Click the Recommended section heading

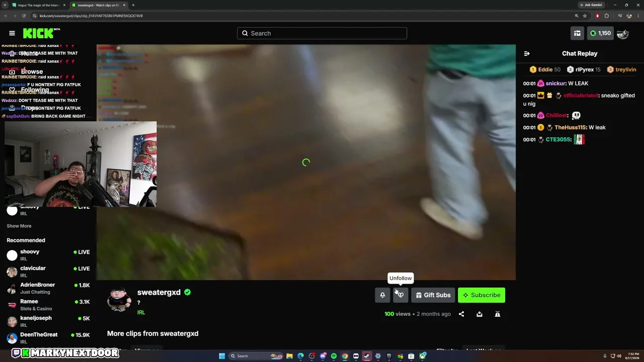26,240
